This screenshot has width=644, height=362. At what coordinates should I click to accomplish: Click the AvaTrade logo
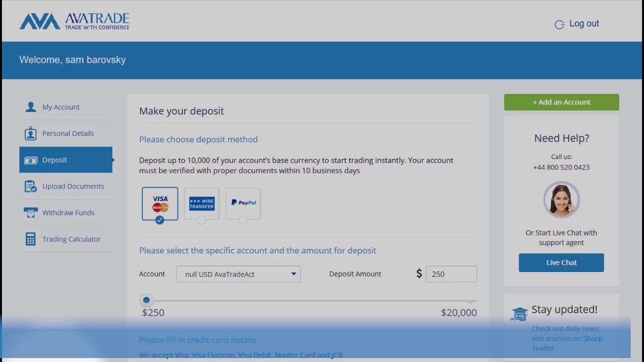click(x=74, y=22)
